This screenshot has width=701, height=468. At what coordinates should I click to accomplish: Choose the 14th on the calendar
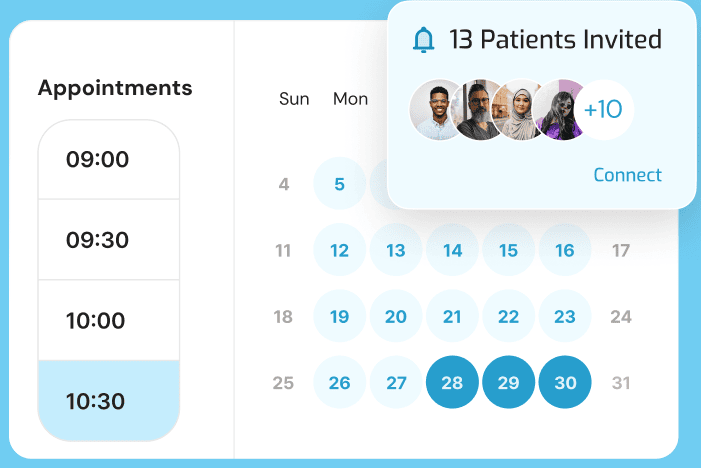point(452,250)
